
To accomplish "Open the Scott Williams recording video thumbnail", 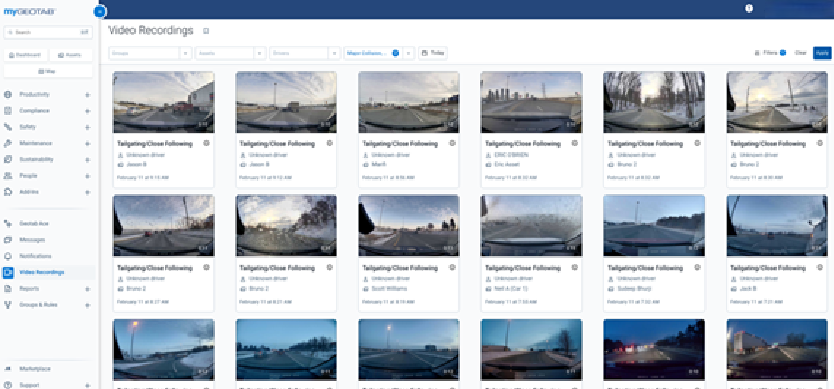I will [408, 226].
